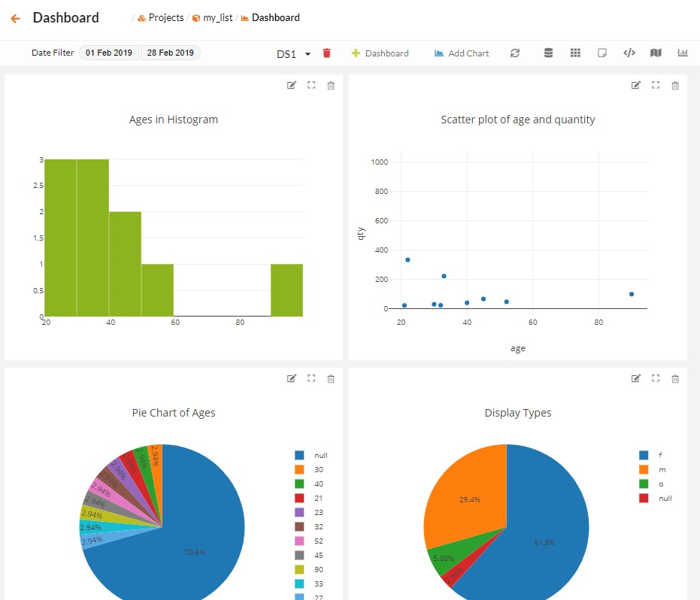Click the orange back arrow icon
This screenshot has width=700, height=600.
(16, 18)
